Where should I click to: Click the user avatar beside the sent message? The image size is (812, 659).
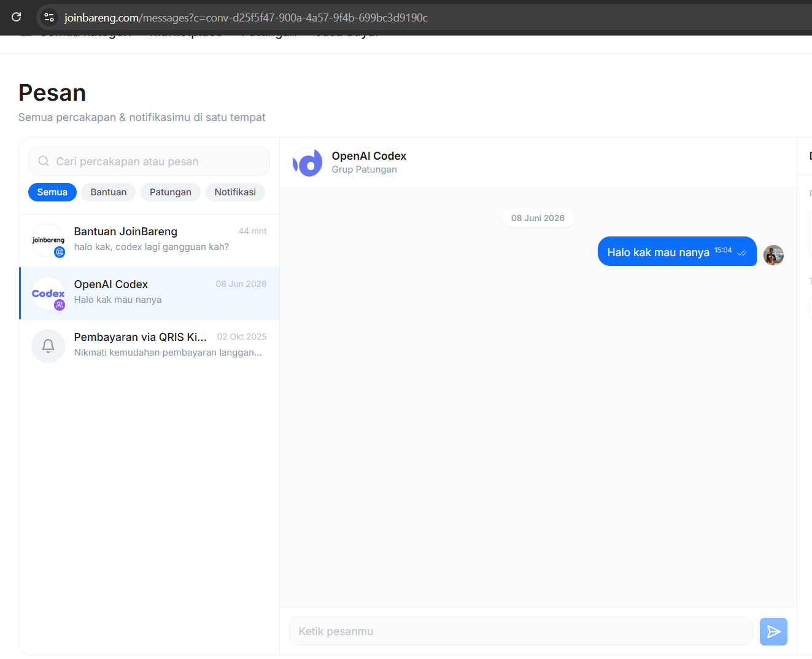coord(773,255)
